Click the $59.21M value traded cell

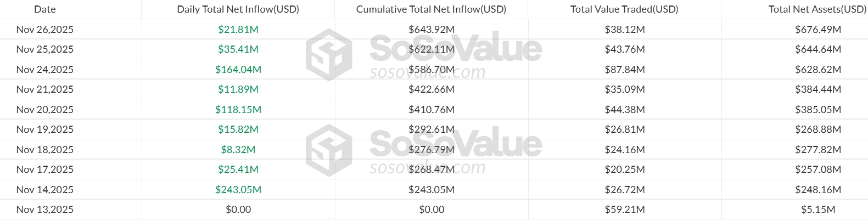(625, 210)
